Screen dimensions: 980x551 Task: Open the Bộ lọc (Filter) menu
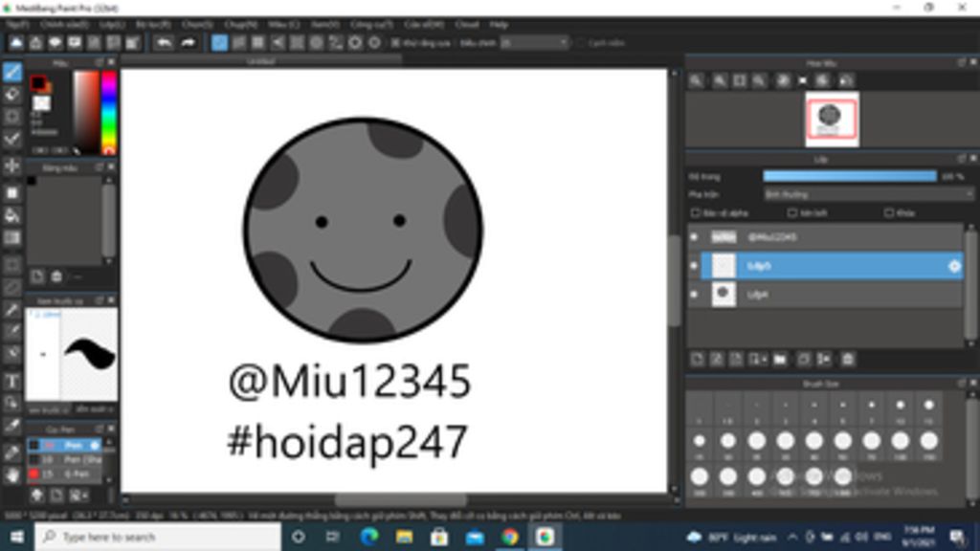pyautogui.click(x=153, y=24)
